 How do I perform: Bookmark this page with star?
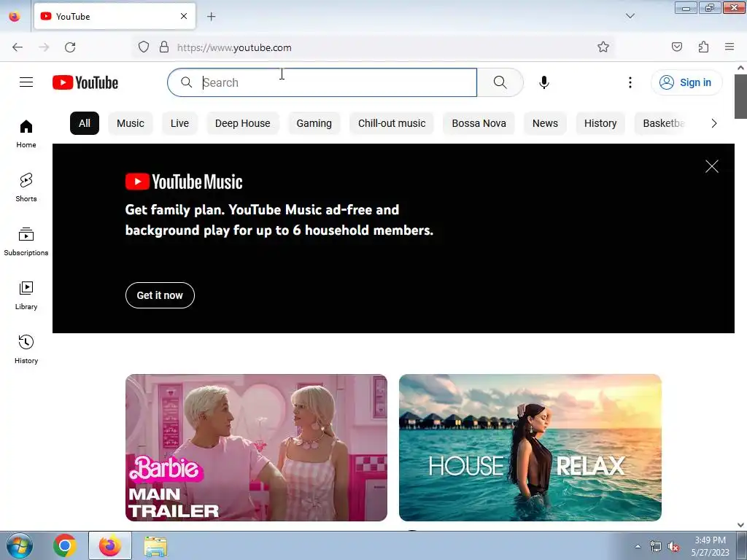pyautogui.click(x=603, y=47)
